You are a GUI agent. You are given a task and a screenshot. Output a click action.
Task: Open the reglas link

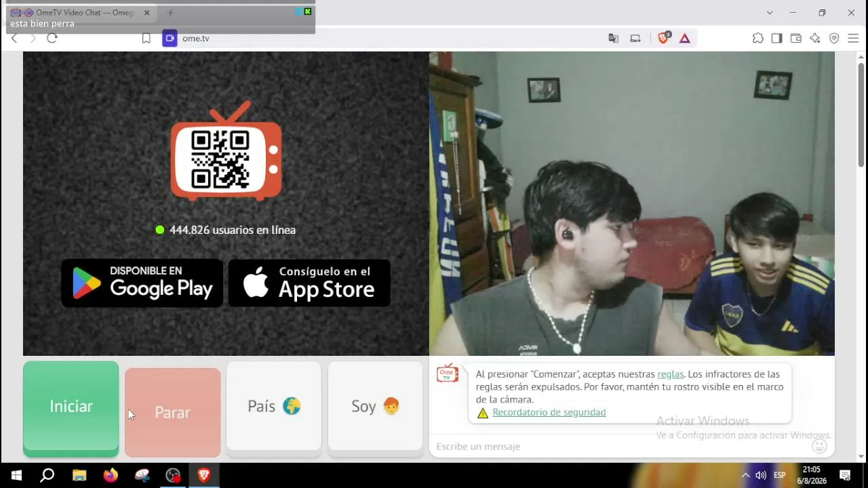671,374
